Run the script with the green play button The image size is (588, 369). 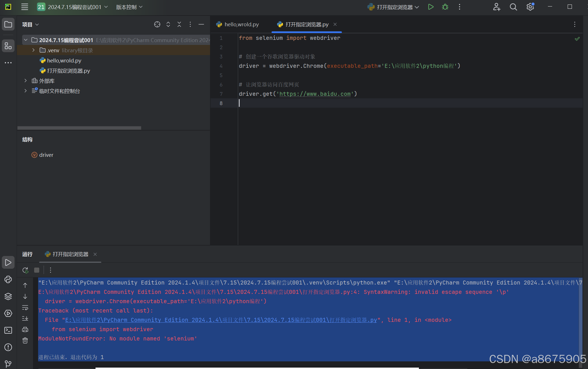click(x=430, y=7)
